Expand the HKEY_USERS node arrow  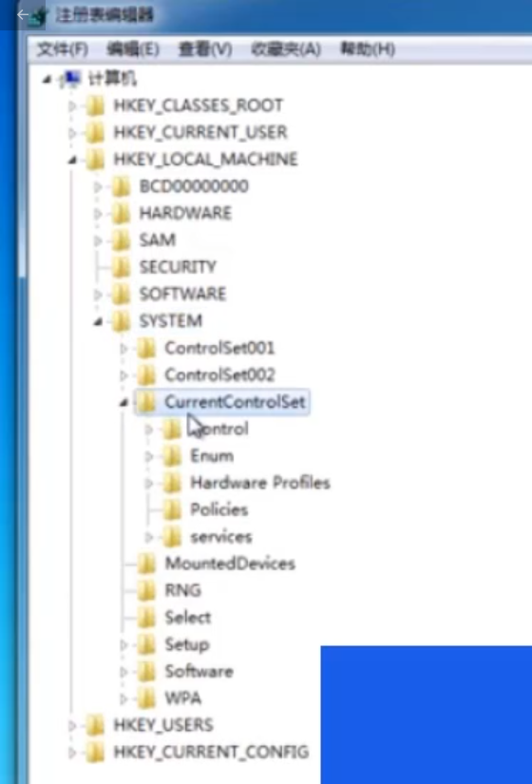tap(72, 725)
